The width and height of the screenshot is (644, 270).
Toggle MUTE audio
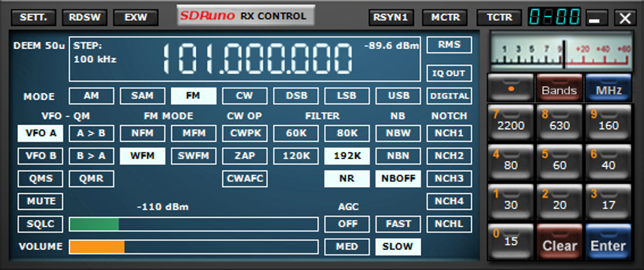tap(40, 201)
